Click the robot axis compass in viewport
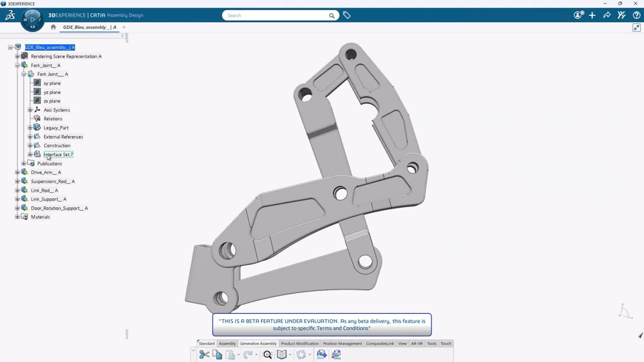 pyautogui.click(x=625, y=312)
